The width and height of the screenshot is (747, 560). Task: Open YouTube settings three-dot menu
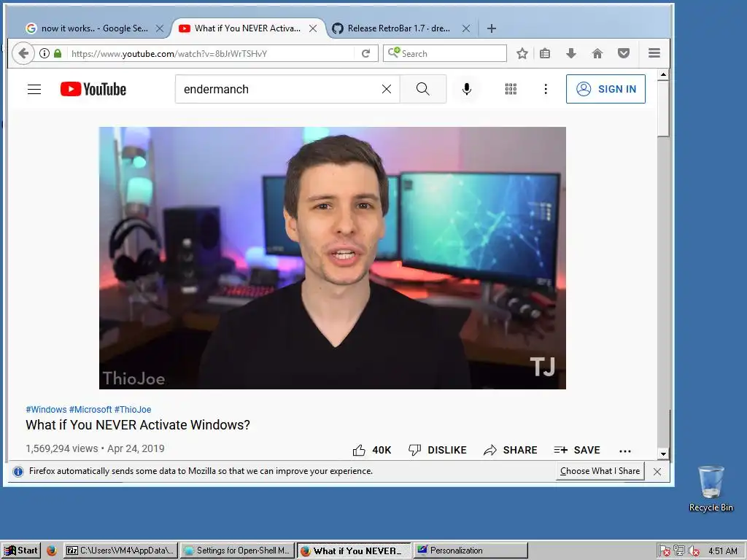[546, 89]
